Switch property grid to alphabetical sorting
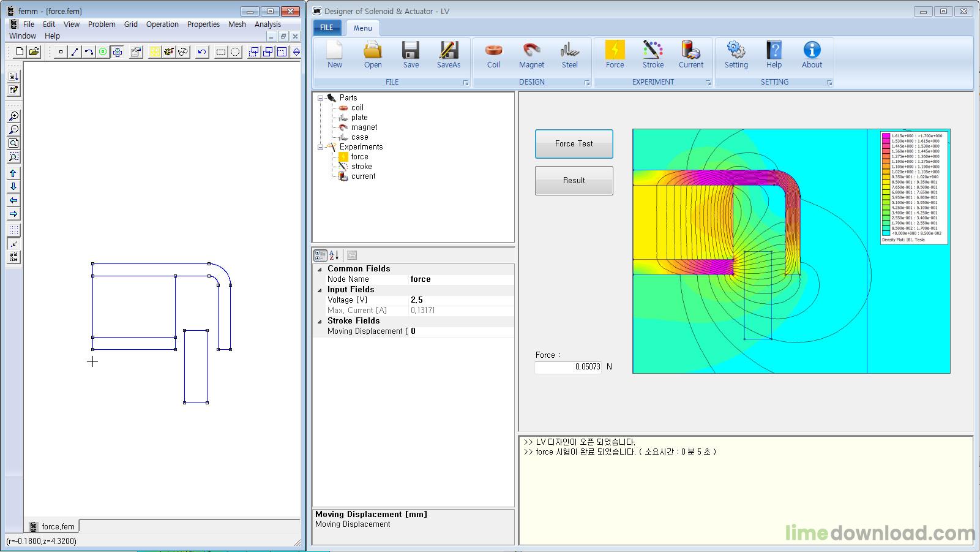Screen dimensions: 980x552 [334, 255]
